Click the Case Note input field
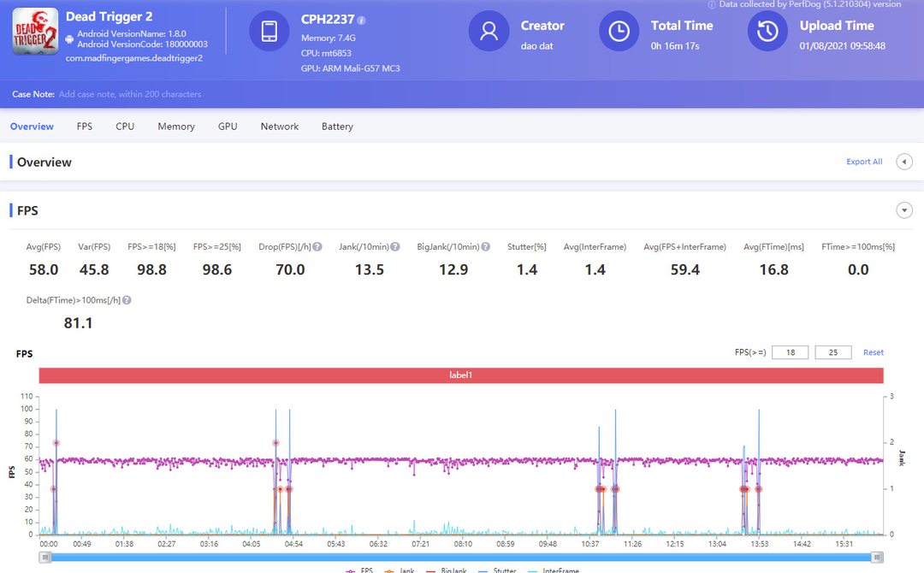Image resolution: width=924 pixels, height=573 pixels. [x=130, y=94]
